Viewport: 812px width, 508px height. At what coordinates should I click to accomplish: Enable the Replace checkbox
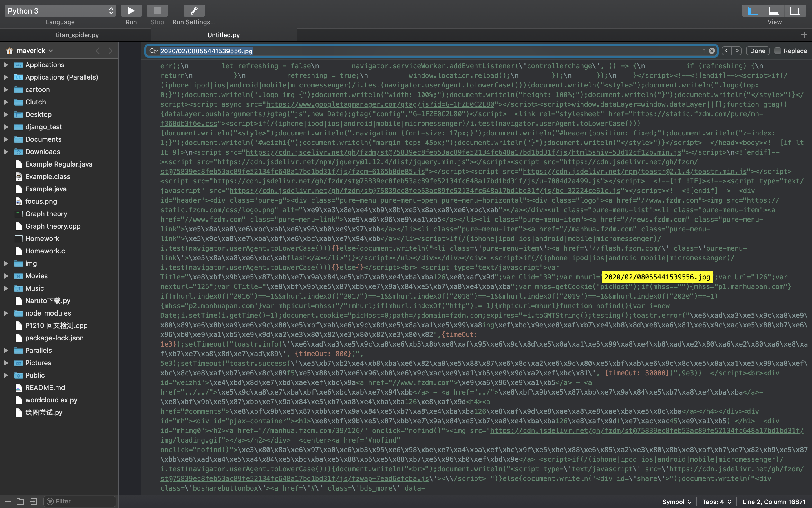pos(777,51)
